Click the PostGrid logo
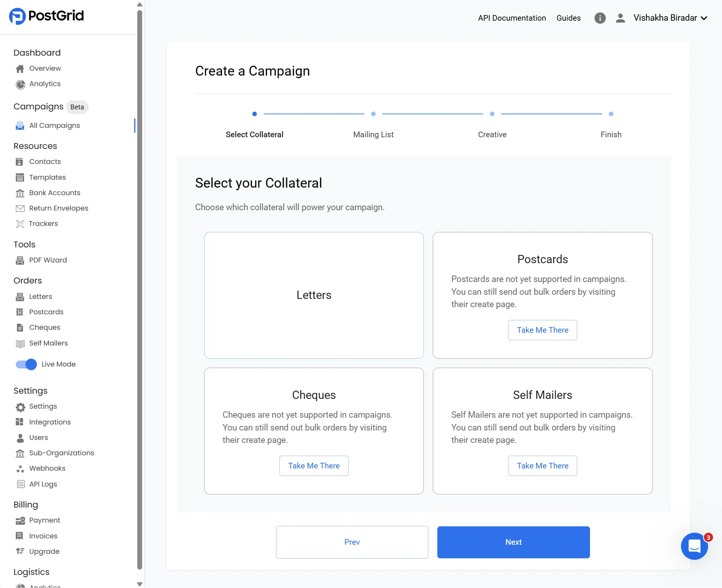 point(46,16)
